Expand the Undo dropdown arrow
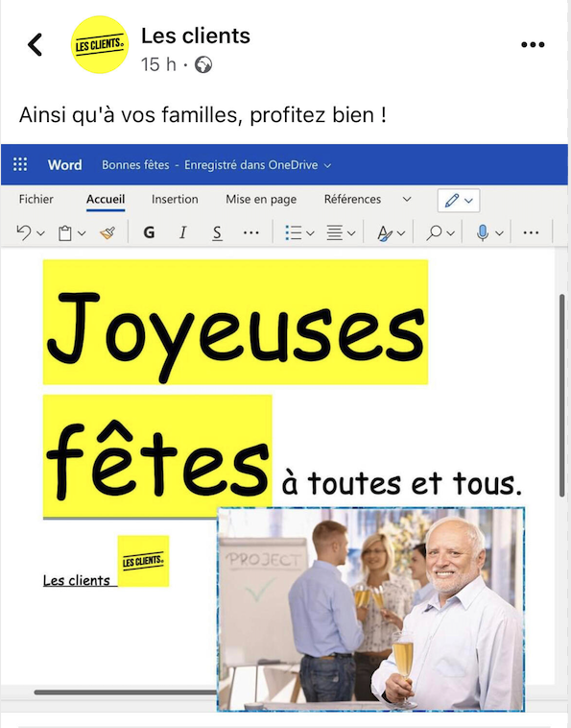Screen dimensions: 571x728 (41, 233)
